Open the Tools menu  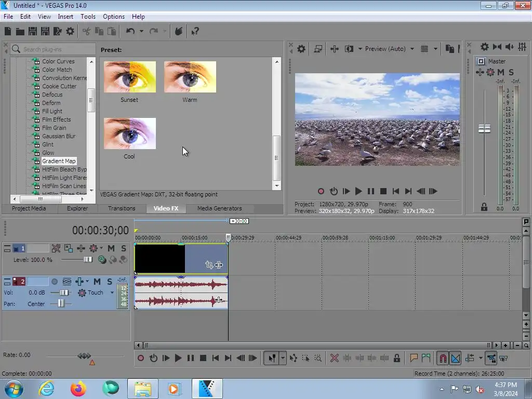coord(88,17)
